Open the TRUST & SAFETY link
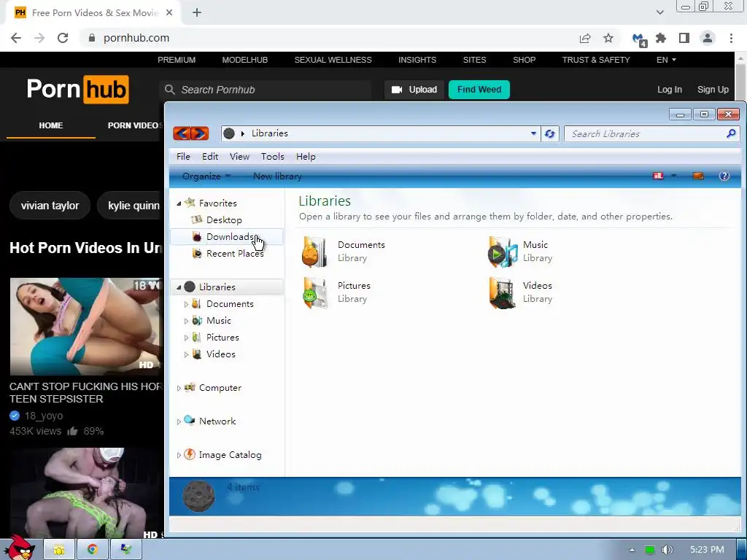This screenshot has width=747, height=560. (x=596, y=60)
